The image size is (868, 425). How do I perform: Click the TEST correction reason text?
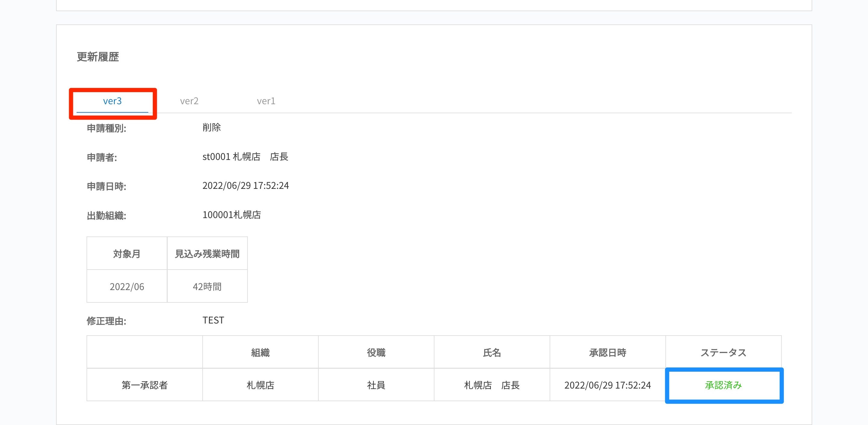(213, 320)
